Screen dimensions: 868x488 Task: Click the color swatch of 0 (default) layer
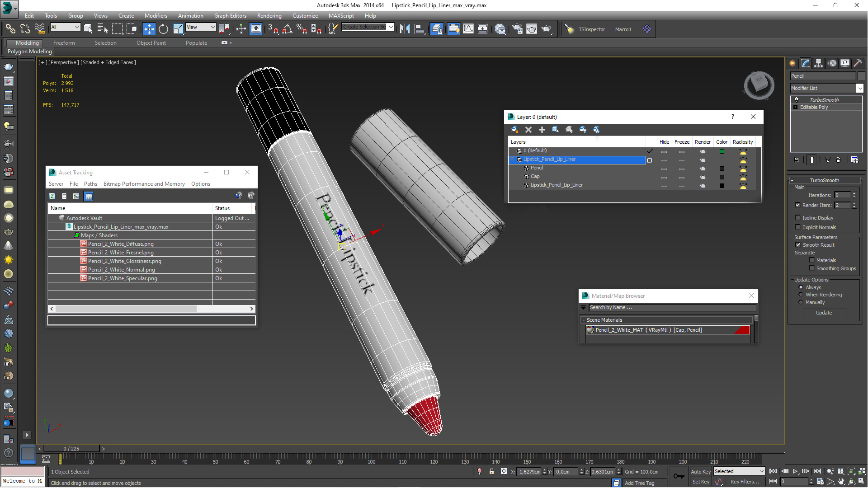[722, 151]
